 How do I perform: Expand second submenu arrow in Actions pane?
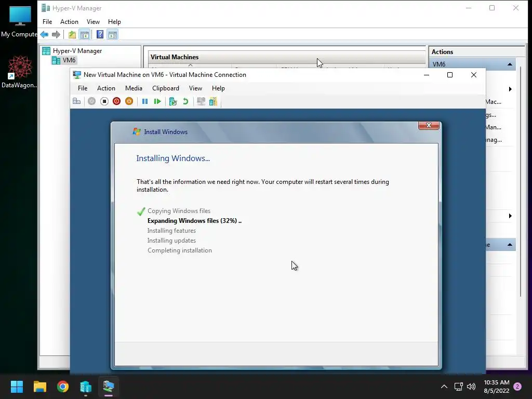[x=510, y=216]
